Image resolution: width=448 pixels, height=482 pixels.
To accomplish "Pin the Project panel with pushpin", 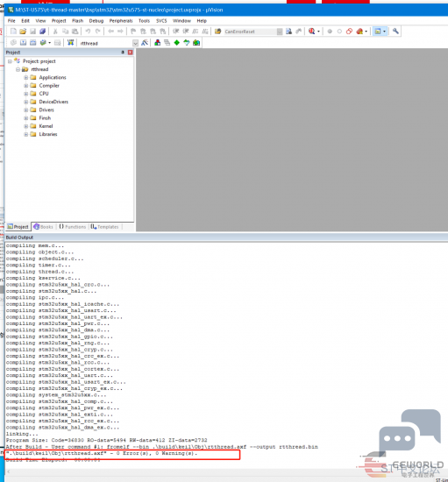I will (x=123, y=53).
